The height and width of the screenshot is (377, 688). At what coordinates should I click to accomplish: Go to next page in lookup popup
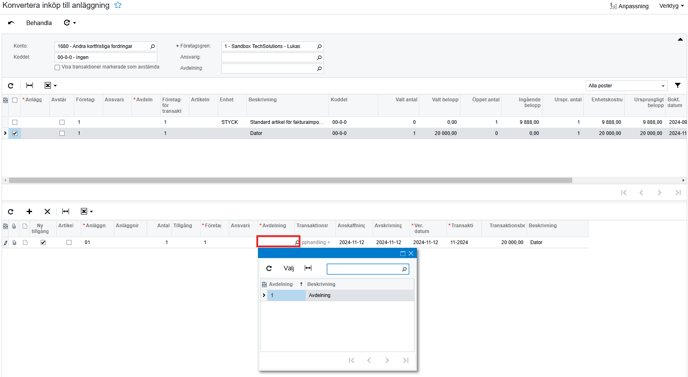(x=387, y=360)
